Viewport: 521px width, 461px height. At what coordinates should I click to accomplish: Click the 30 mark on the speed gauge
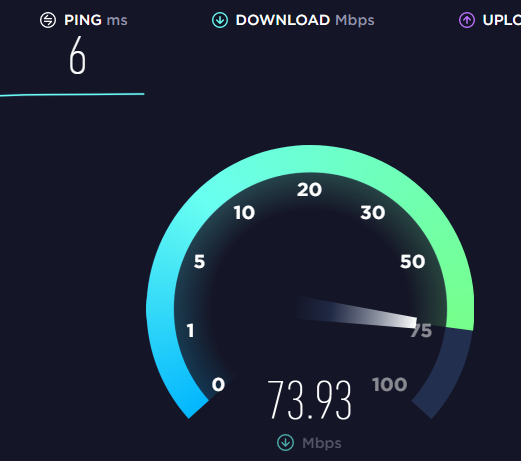(x=373, y=213)
